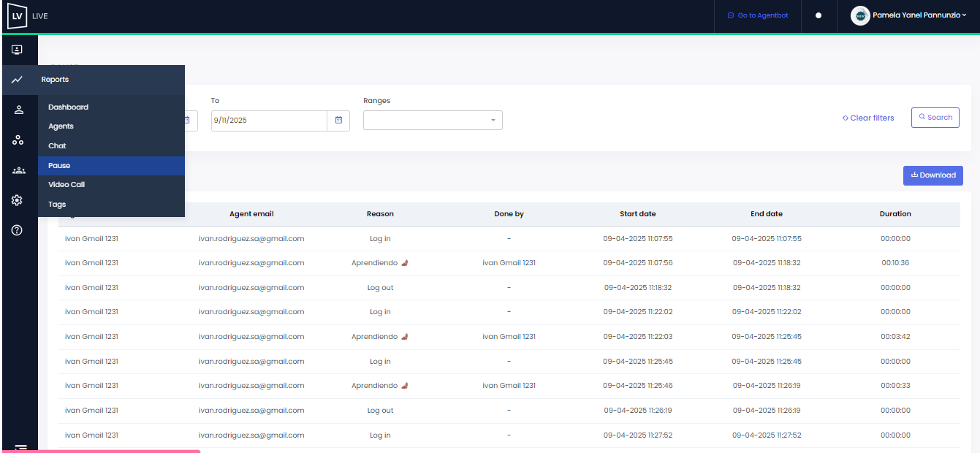This screenshot has height=453, width=980.
Task: Click the Search button
Action: (935, 118)
